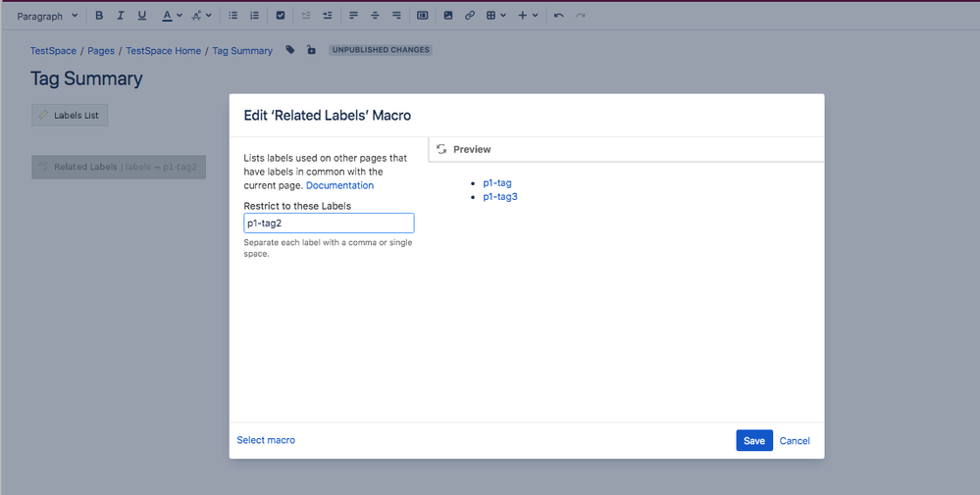Open the Paragraph style dropdown
Screen dimensions: 980x495
coord(47,16)
